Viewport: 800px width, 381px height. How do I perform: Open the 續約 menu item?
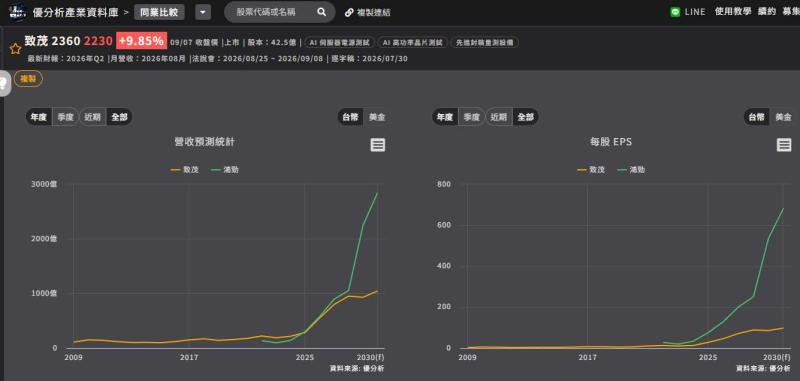(766, 12)
